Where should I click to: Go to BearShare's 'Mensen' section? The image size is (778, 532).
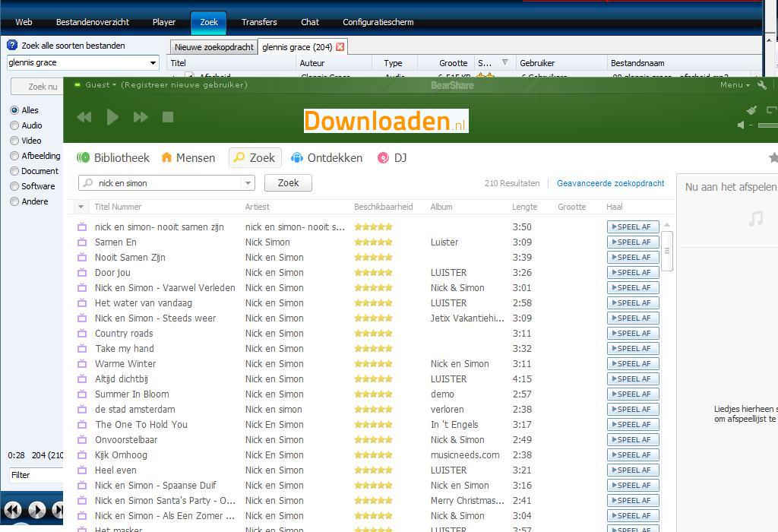[188, 158]
